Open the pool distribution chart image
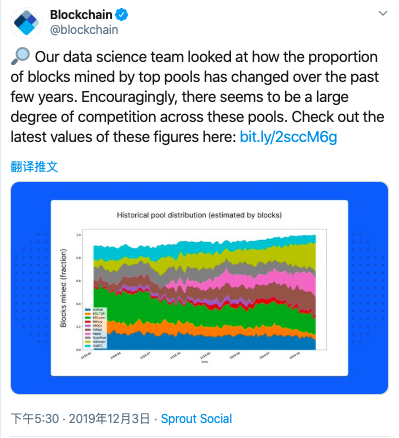399x438 pixels. click(x=199, y=288)
